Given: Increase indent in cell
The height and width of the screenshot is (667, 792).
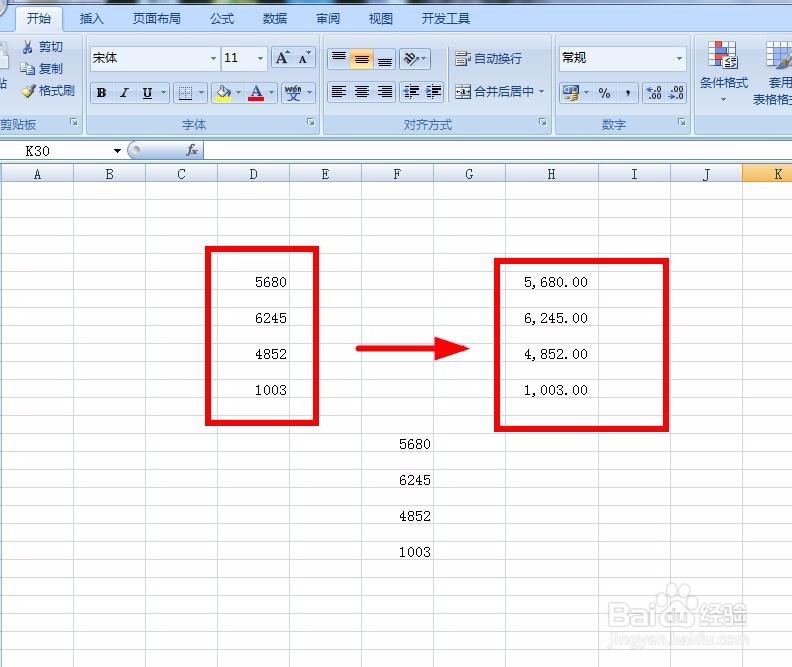Looking at the screenshot, I should (x=433, y=92).
